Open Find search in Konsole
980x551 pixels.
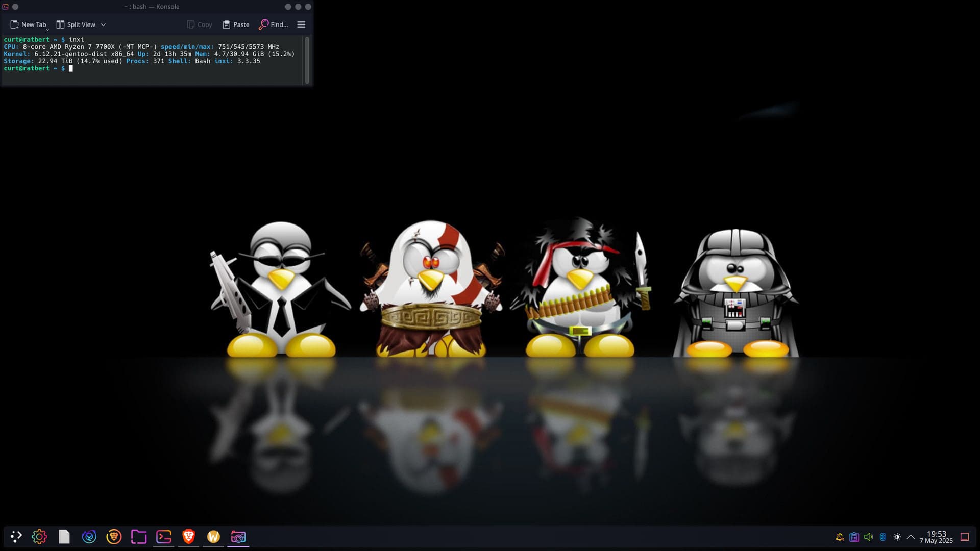coord(274,24)
